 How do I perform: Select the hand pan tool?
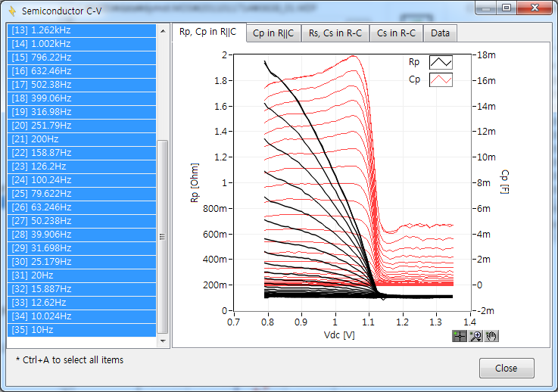coord(492,336)
